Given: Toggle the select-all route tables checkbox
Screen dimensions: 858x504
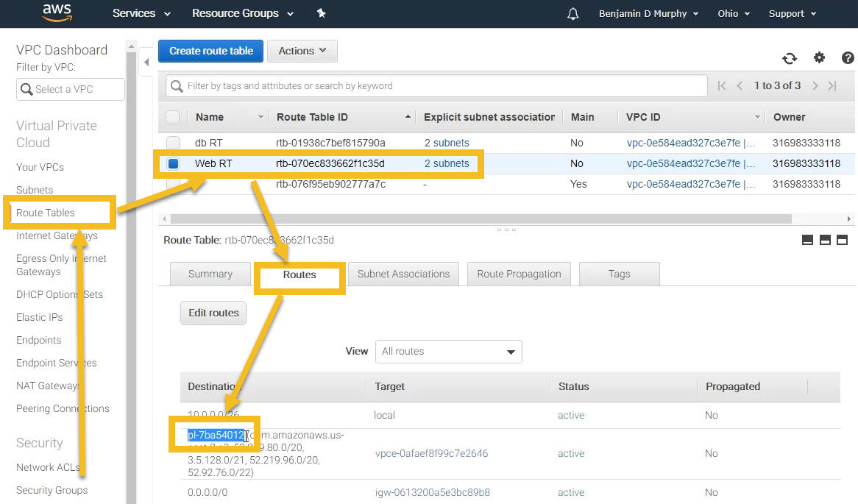Looking at the screenshot, I should 172,117.
